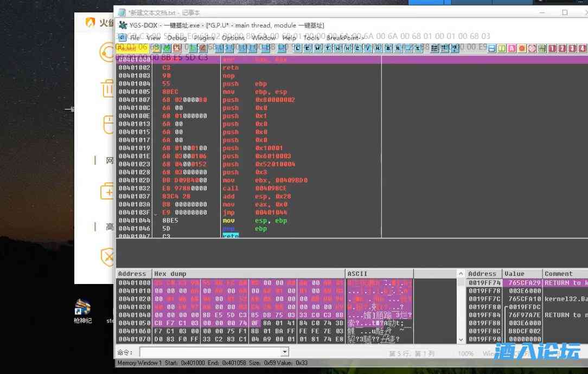The height and width of the screenshot is (374, 588).
Task: Open the Plugins menu
Action: pyautogui.click(x=204, y=38)
